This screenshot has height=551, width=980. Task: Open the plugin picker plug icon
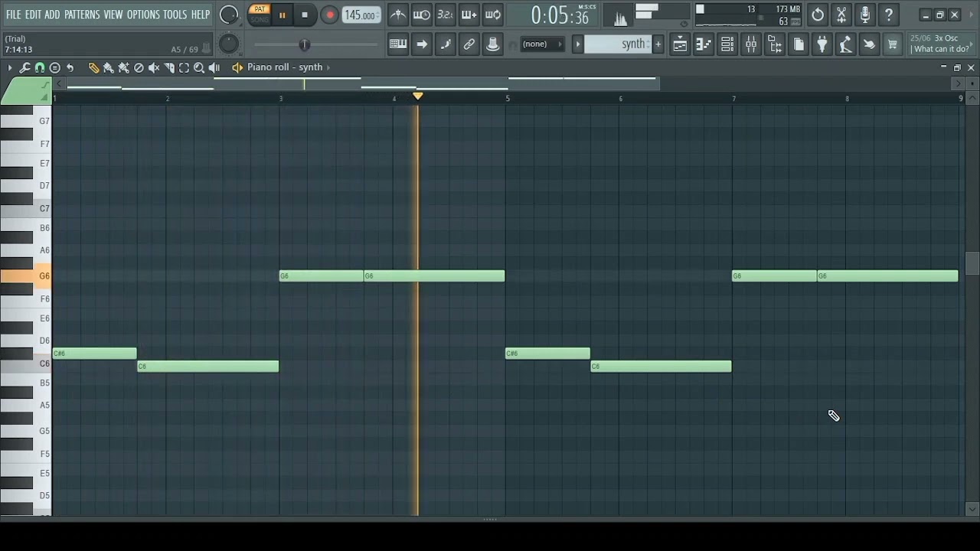click(x=822, y=45)
